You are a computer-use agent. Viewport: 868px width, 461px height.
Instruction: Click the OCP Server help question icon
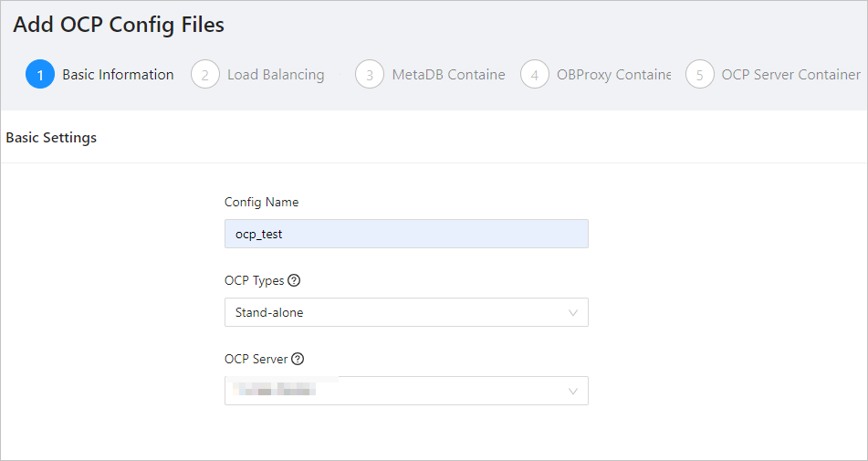pos(298,359)
